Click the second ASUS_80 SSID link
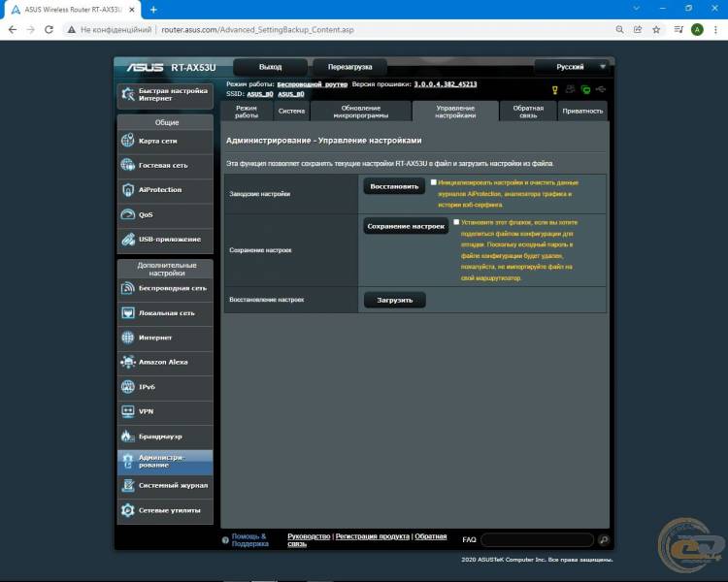Viewport: 728px width, 582px height. click(x=291, y=94)
